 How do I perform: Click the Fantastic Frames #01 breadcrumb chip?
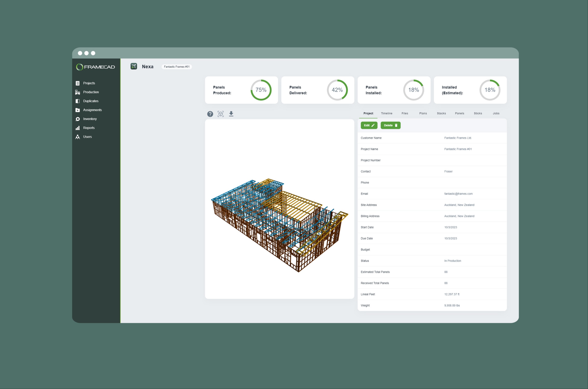[177, 67]
